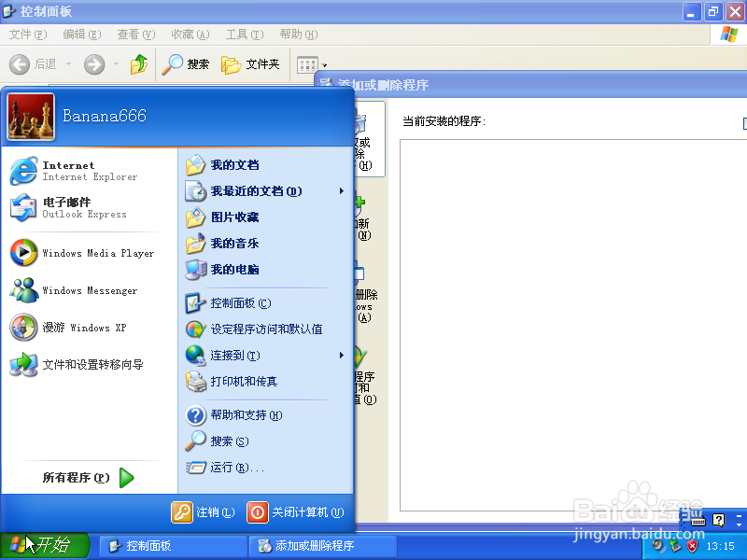
Task: Click the taskbar clock showing 13:15
Action: tap(720, 546)
